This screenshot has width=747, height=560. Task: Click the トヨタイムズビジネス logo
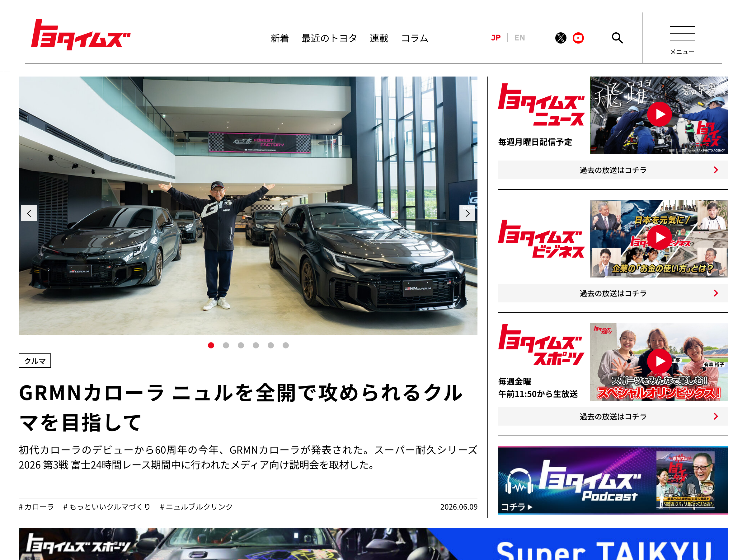tap(541, 239)
